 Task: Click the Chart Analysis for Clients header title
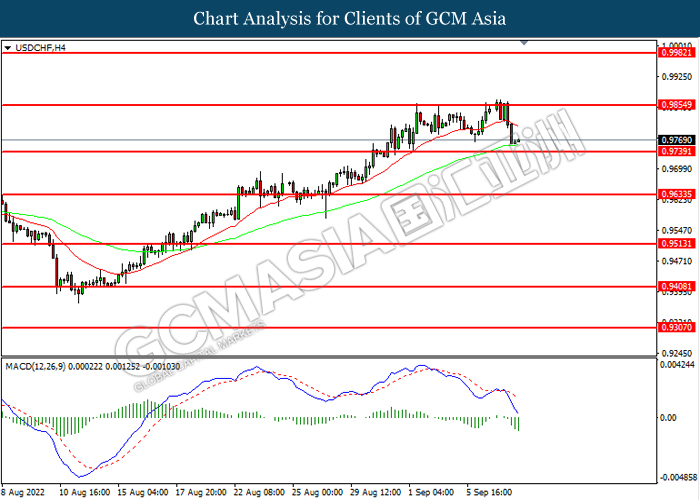tap(350, 19)
